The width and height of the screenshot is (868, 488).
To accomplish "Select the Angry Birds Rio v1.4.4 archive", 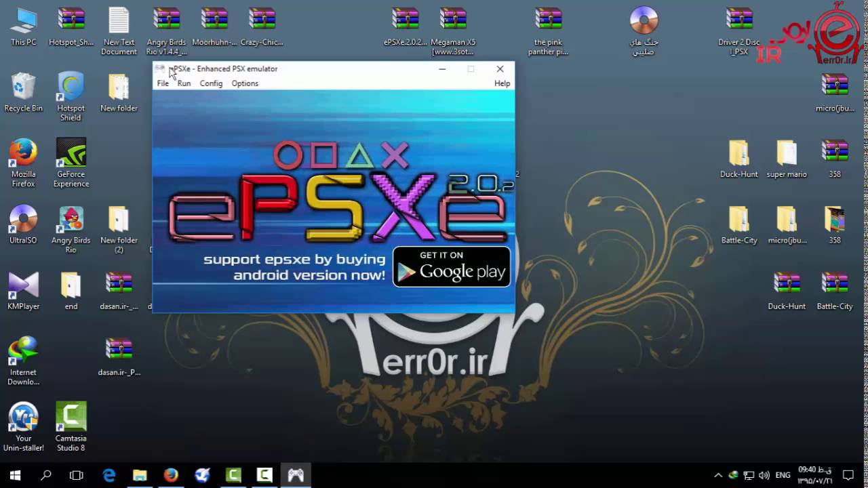I will pyautogui.click(x=166, y=31).
